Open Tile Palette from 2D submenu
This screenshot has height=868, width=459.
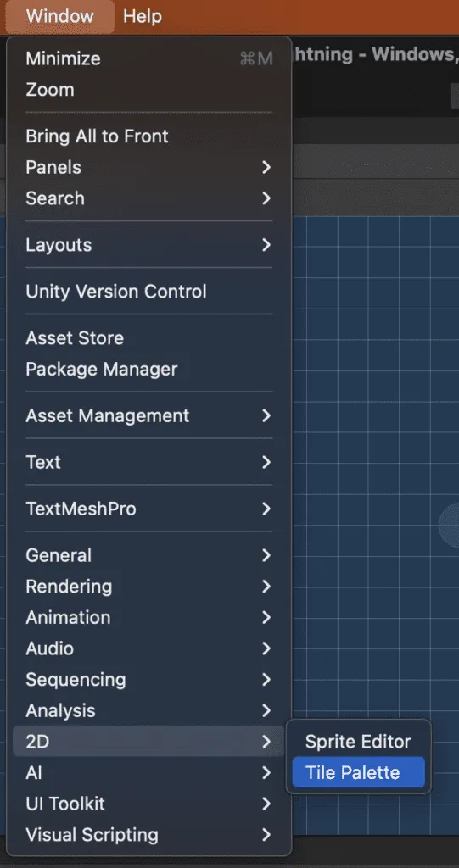(x=359, y=772)
